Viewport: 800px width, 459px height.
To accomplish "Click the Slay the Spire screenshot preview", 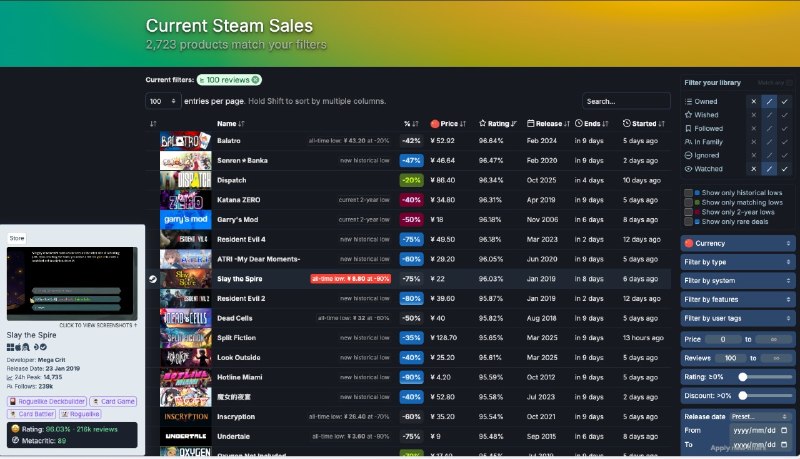I will point(72,284).
